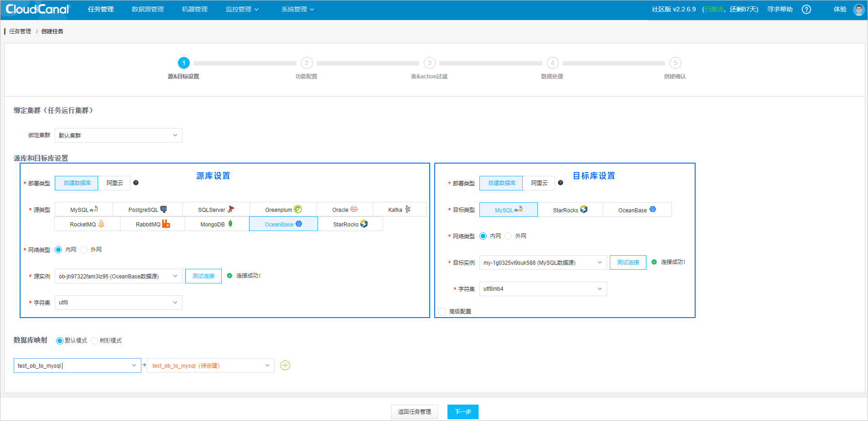Open the help tooltip next to 部署类型
The height and width of the screenshot is (421, 868).
coord(136,183)
